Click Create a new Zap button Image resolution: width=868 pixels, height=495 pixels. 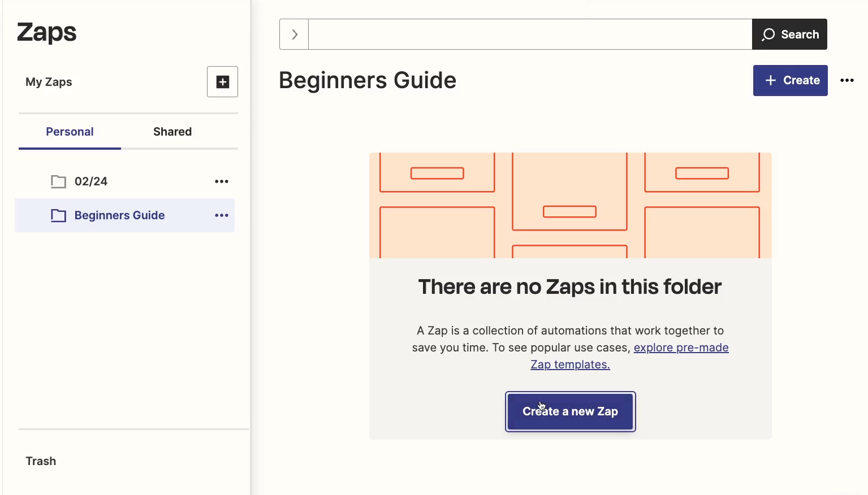[x=570, y=411]
